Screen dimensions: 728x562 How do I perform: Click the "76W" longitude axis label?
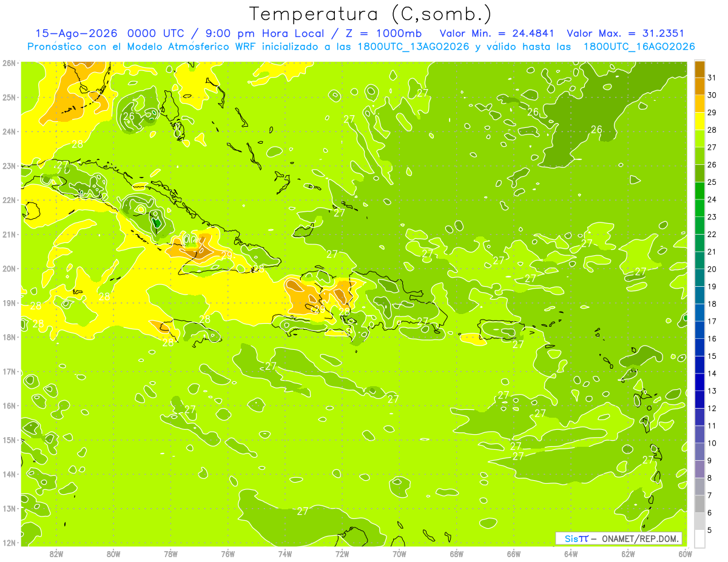227,554
